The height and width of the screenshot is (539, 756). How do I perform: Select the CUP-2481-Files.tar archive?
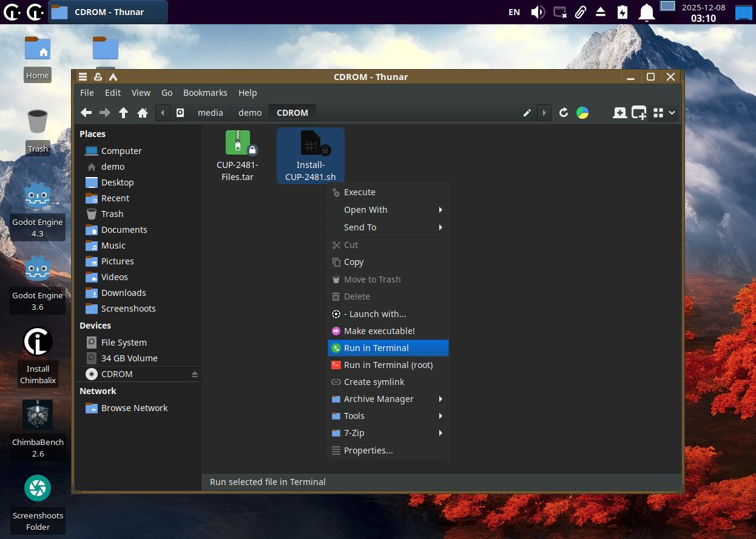(237, 156)
